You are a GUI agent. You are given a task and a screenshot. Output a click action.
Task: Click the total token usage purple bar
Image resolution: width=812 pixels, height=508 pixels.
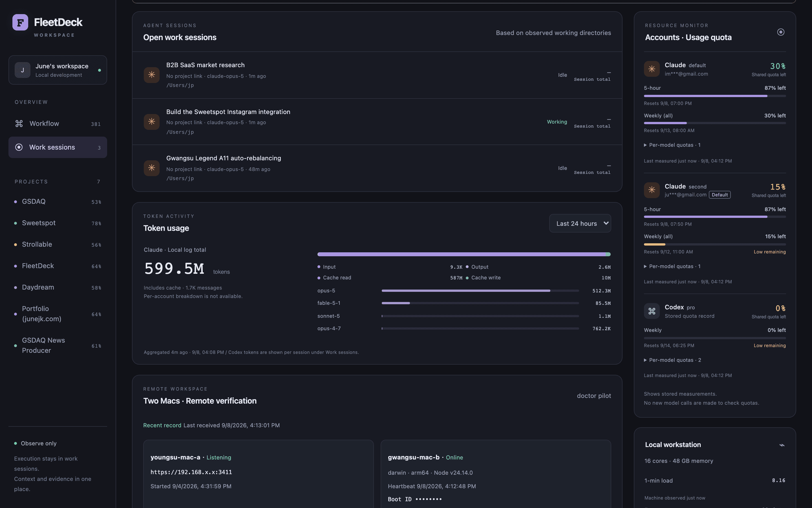pyautogui.click(x=464, y=254)
